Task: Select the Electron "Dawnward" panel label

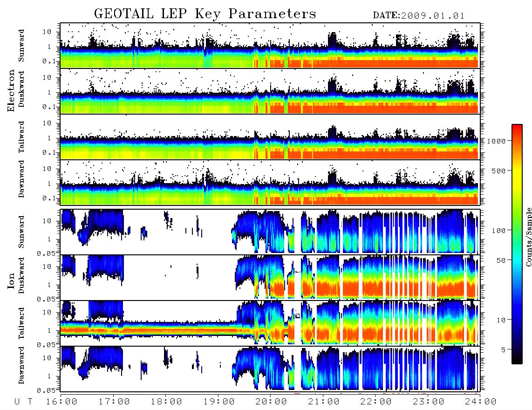Action: pos(21,179)
